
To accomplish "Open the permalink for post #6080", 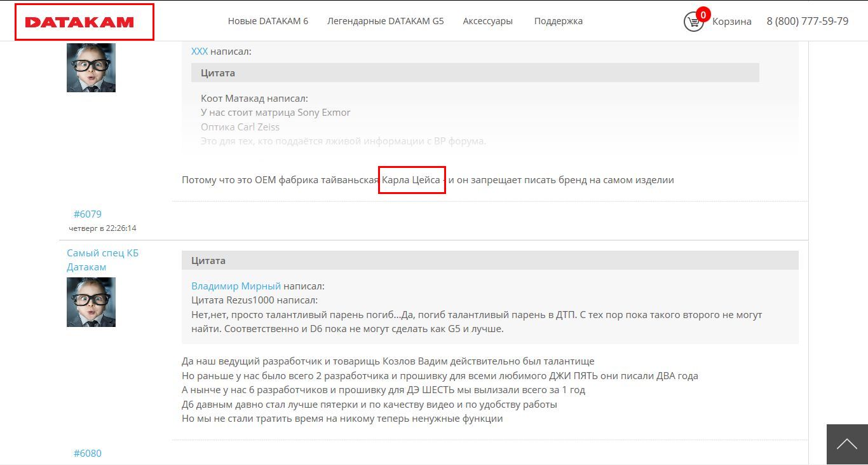I will tap(87, 454).
